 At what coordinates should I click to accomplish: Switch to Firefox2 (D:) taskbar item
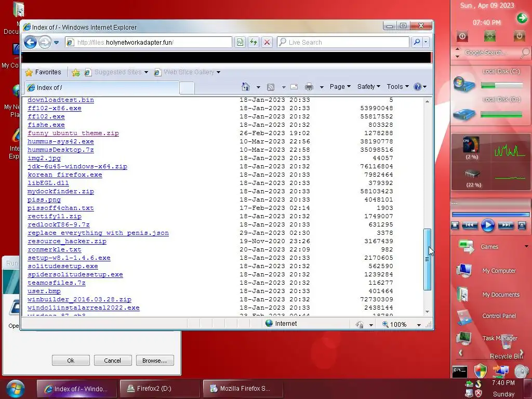pos(159,389)
